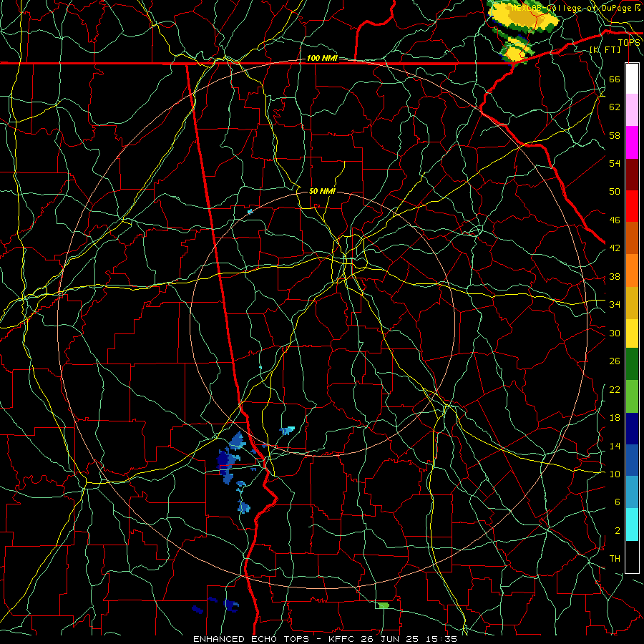The height and width of the screenshot is (644, 644).
Task: Click the legend value 26
Action: [615, 361]
